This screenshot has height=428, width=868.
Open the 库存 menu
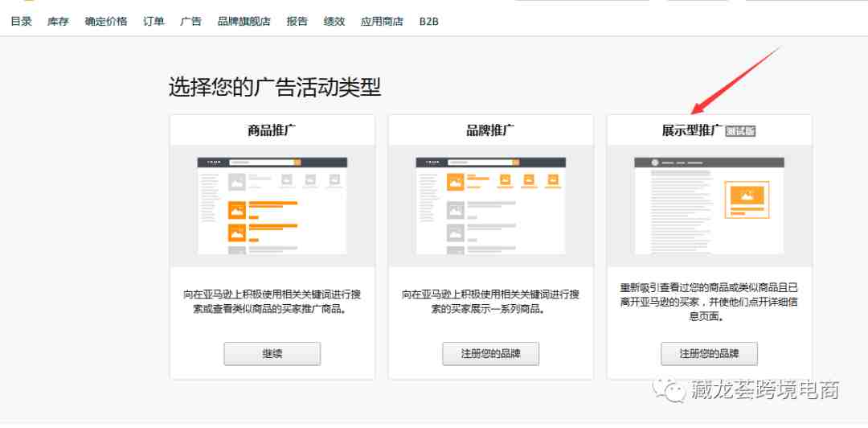pyautogui.click(x=58, y=22)
